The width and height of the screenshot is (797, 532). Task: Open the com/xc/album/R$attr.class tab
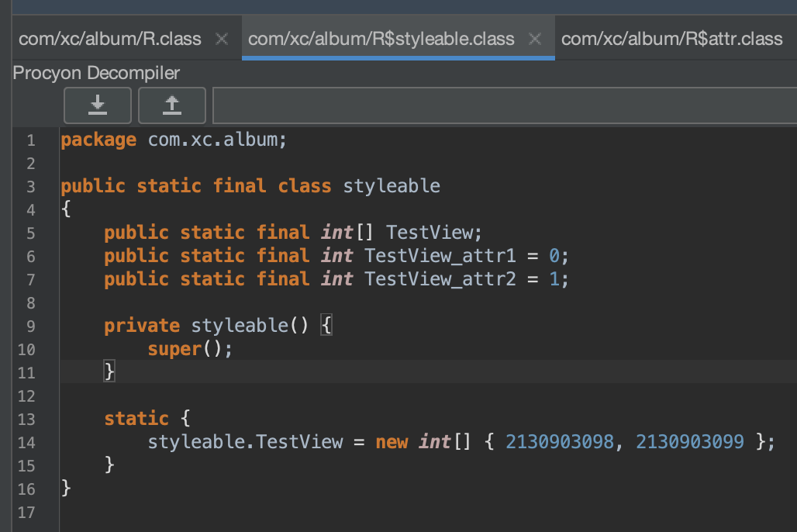(671, 39)
